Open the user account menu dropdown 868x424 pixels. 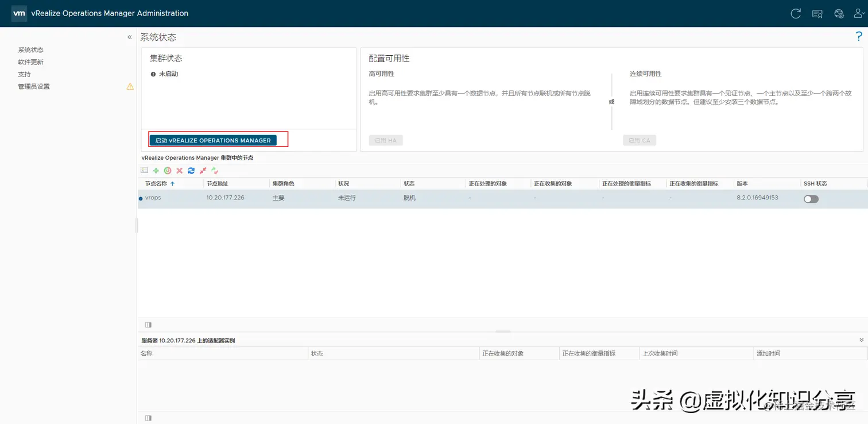tap(859, 14)
